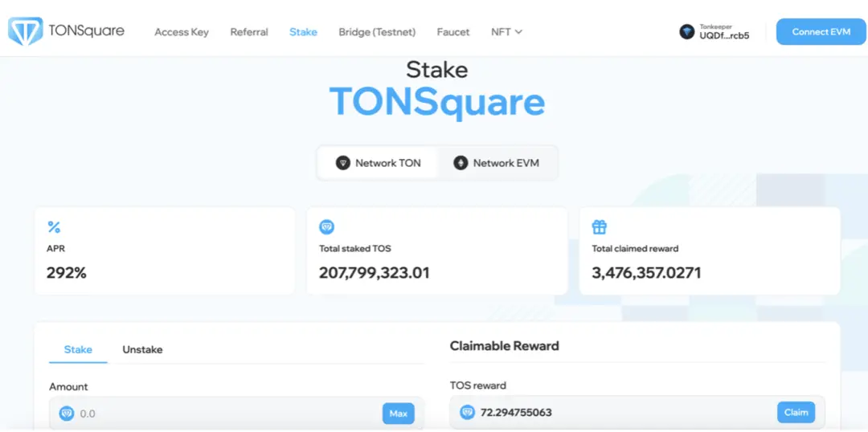The image size is (868, 432).
Task: Click the TOS icon in reward field
Action: click(x=468, y=412)
